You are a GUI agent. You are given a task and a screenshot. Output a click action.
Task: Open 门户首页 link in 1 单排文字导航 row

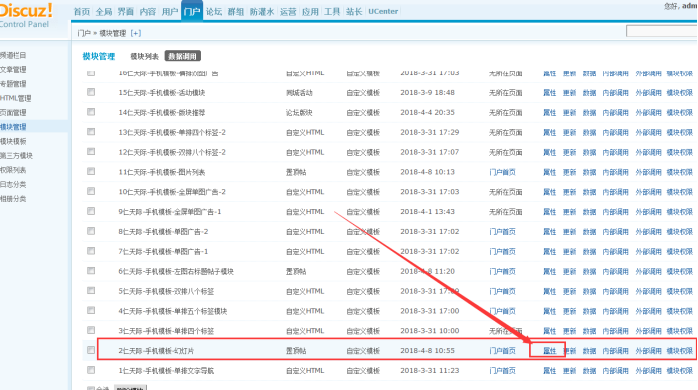pyautogui.click(x=502, y=371)
